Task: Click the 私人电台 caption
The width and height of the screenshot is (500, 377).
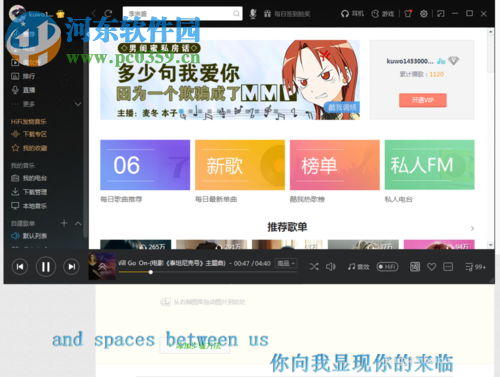Action: (x=399, y=199)
